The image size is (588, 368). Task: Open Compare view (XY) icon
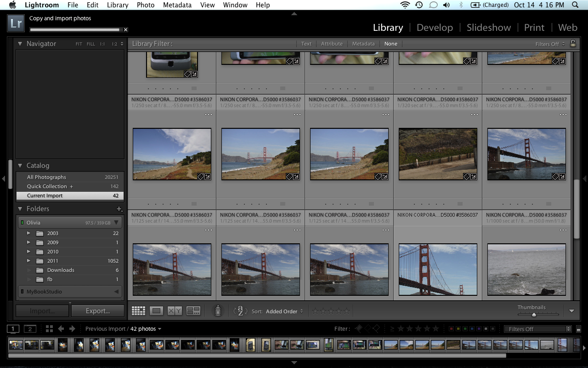pyautogui.click(x=175, y=311)
